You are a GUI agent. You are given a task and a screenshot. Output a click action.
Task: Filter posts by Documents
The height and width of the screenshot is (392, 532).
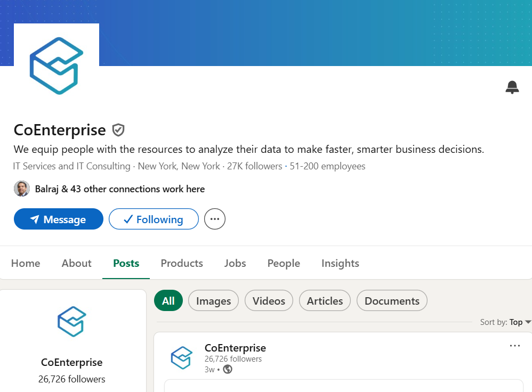pyautogui.click(x=392, y=301)
